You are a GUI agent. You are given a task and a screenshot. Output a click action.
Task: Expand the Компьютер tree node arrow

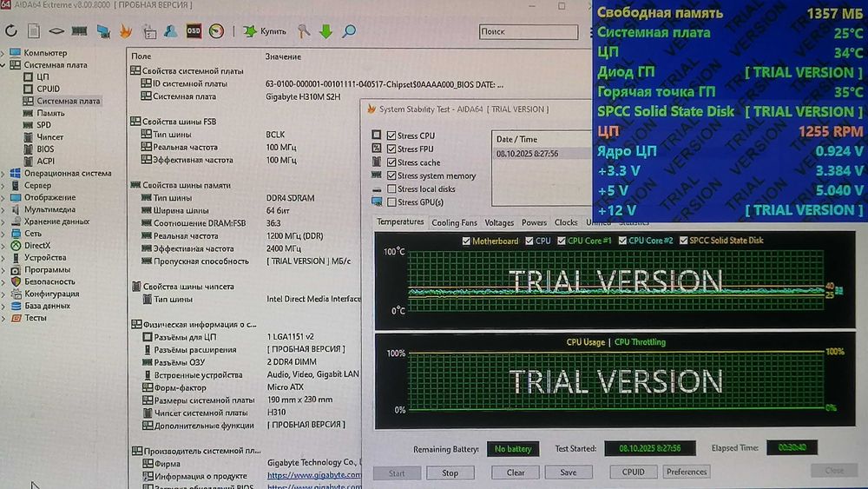click(3, 53)
